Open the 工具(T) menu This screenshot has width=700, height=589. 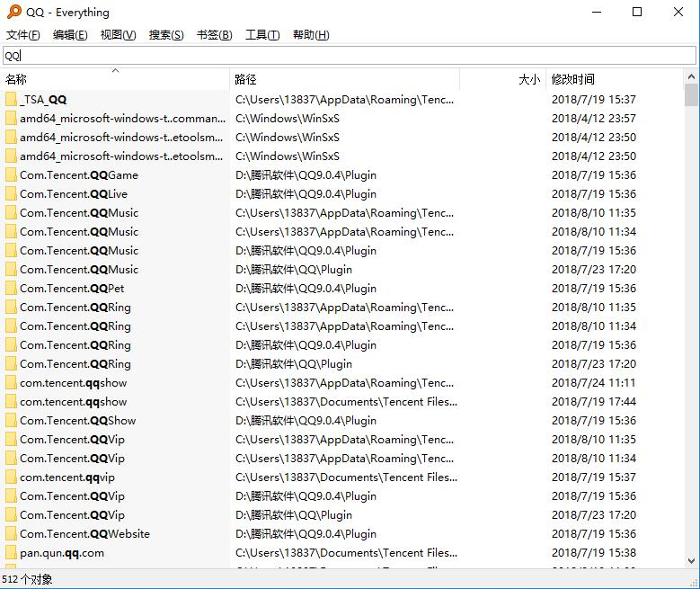coord(262,35)
